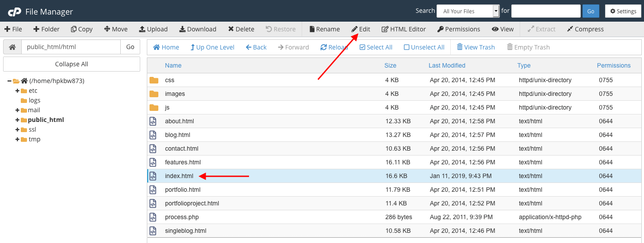Open View Trash

(x=475, y=47)
